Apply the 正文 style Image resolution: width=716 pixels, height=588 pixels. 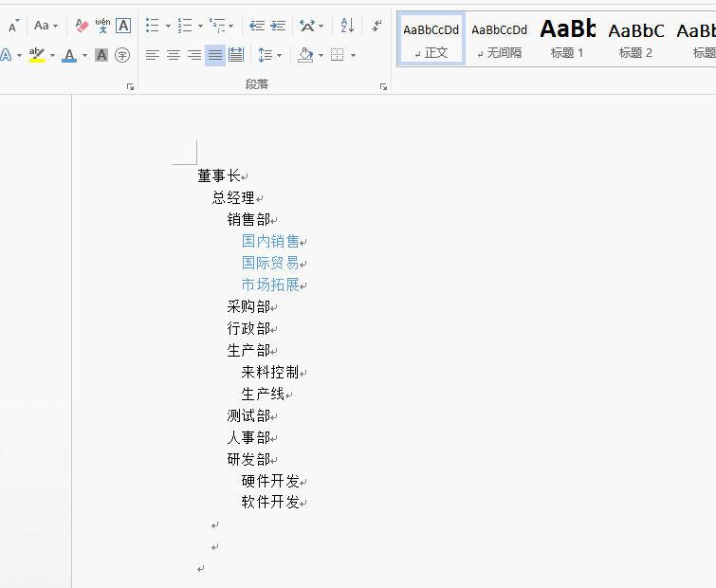pos(431,38)
